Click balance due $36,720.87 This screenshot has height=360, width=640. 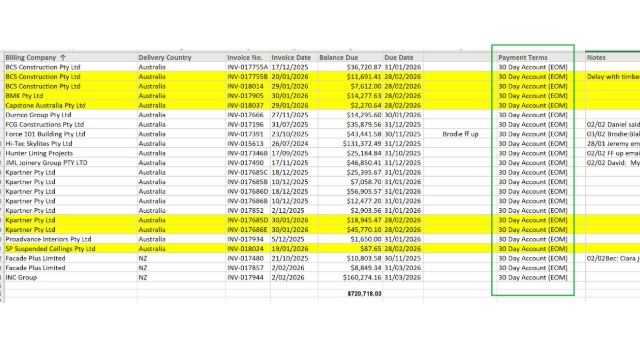click(x=364, y=67)
